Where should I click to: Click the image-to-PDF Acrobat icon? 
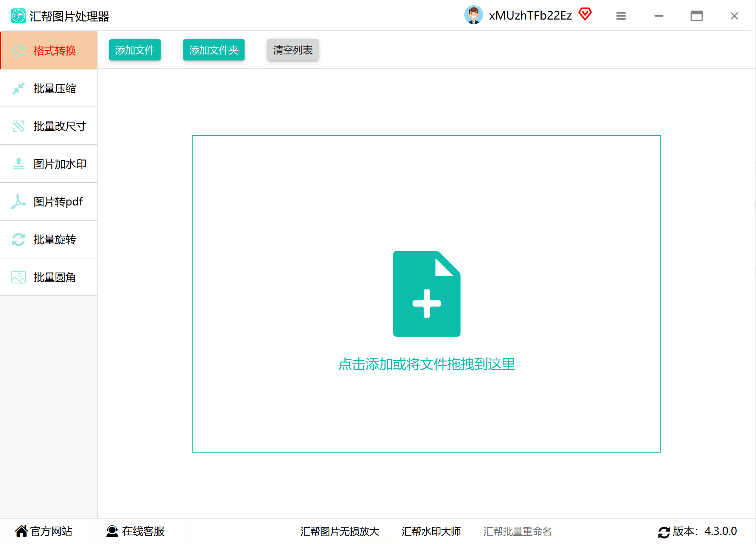[x=18, y=202]
